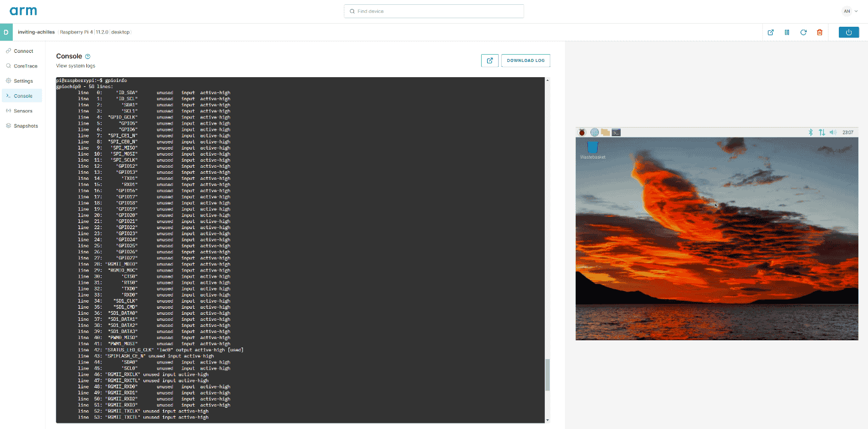Click the console scrollbar thumb
The height and width of the screenshot is (429, 868).
point(547,374)
